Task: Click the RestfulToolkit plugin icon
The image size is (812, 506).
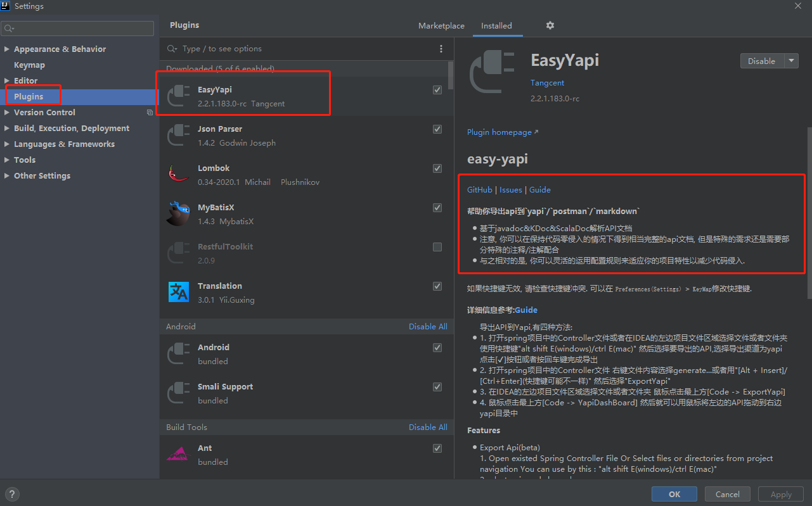Action: (x=178, y=253)
